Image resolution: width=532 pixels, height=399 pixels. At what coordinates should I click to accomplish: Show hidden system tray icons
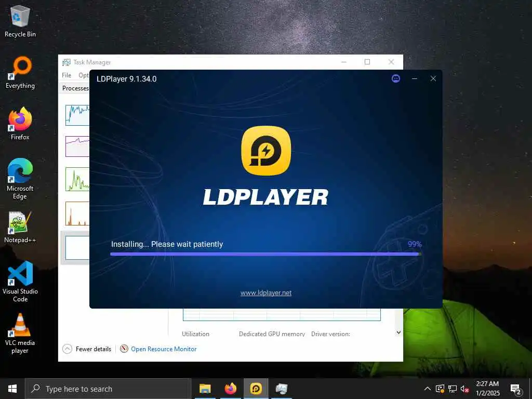pos(428,389)
